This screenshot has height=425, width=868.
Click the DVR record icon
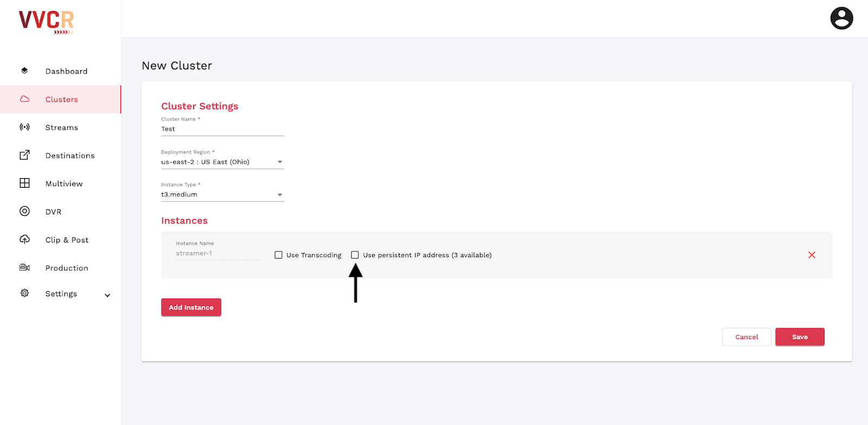pos(24,211)
